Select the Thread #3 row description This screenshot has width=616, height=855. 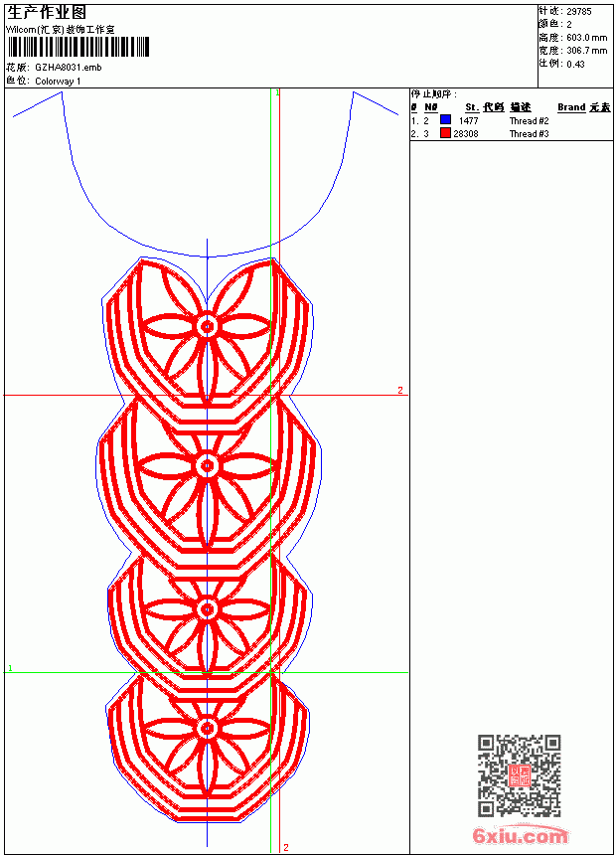click(529, 133)
